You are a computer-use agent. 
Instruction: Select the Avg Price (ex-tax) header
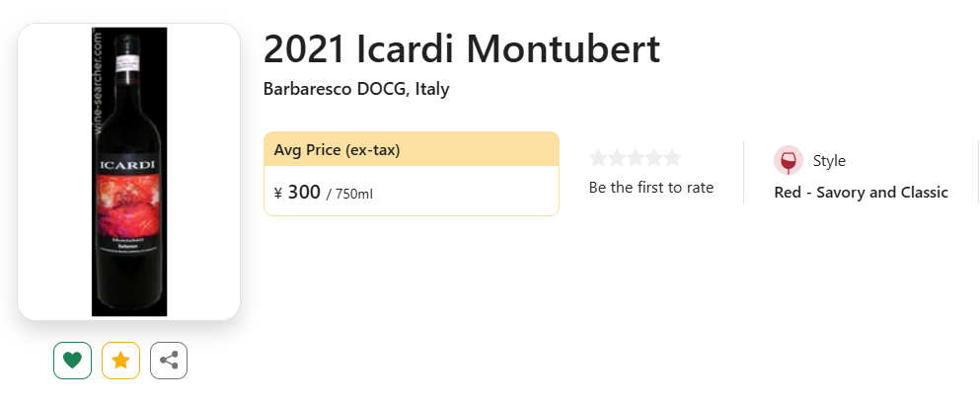click(x=412, y=149)
